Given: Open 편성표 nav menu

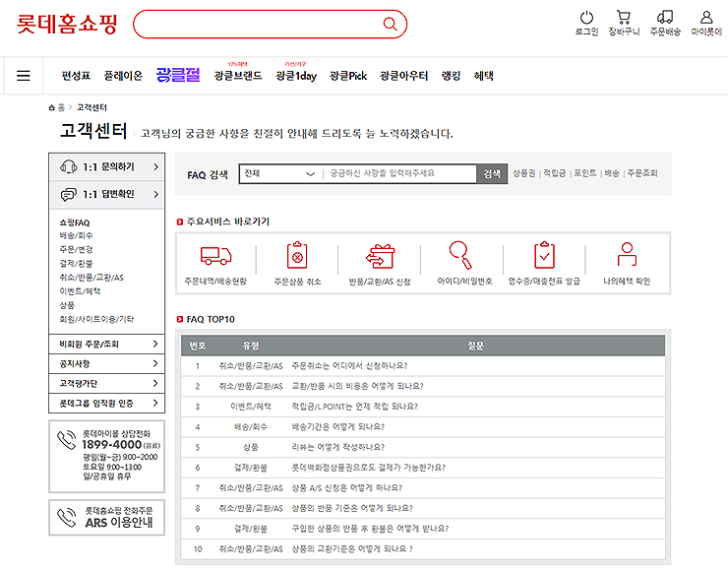Looking at the screenshot, I should [x=76, y=76].
